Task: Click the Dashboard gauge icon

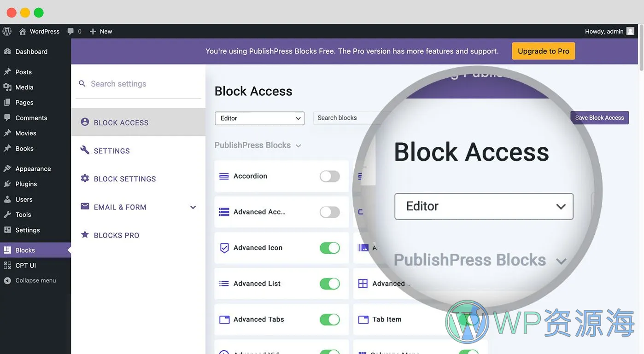Action: [7, 52]
